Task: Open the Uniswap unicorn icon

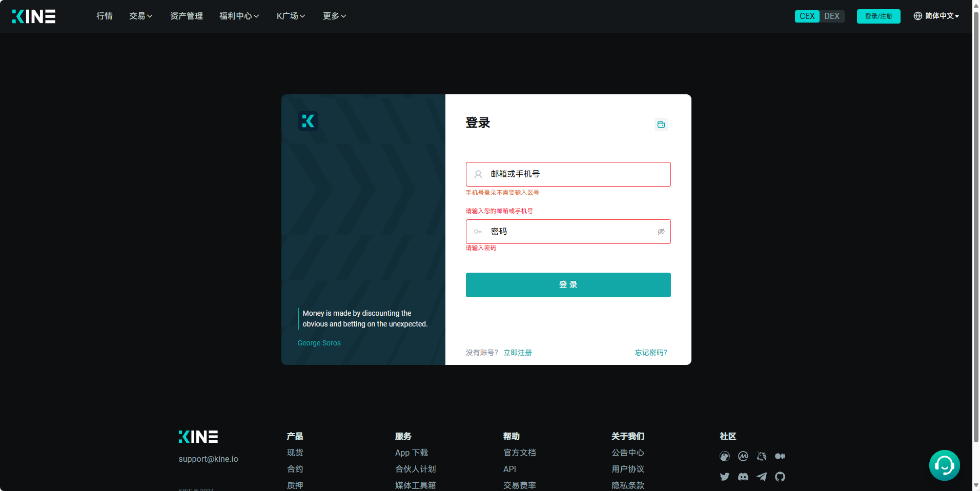Action: click(762, 456)
